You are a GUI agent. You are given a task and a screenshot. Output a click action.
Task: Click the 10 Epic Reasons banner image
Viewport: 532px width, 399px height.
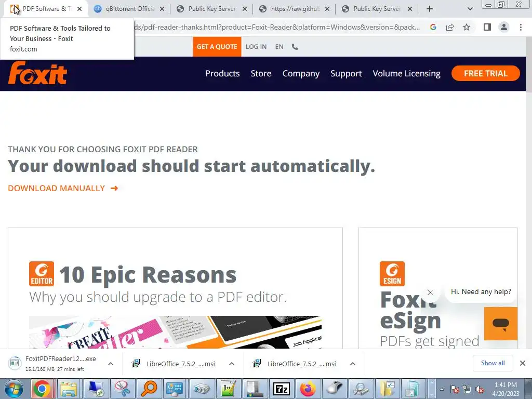175,332
